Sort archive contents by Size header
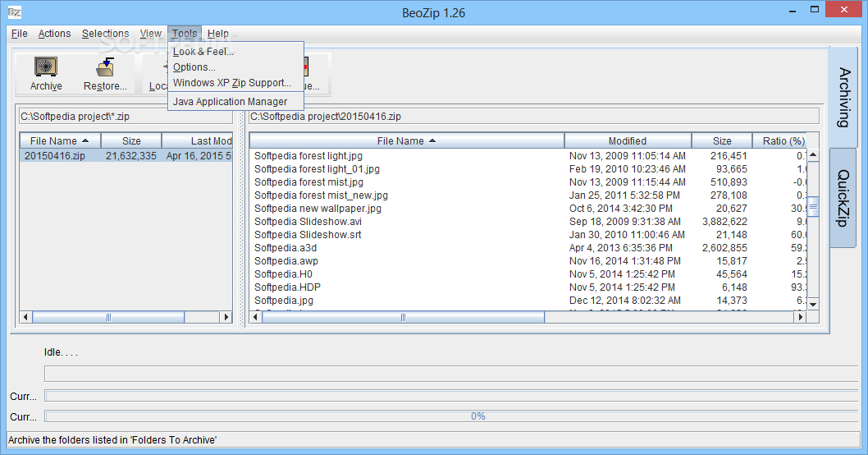This screenshot has height=455, width=868. tap(722, 140)
